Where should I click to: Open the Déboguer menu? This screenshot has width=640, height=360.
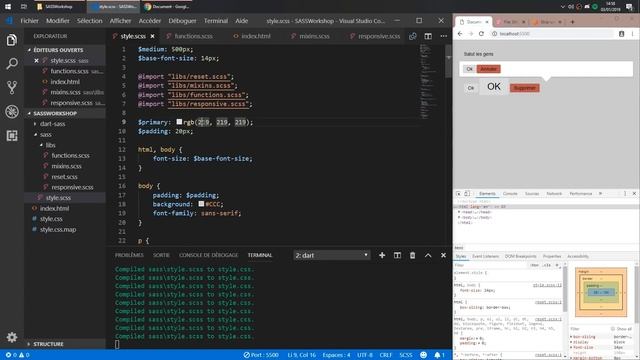pyautogui.click(x=182, y=21)
